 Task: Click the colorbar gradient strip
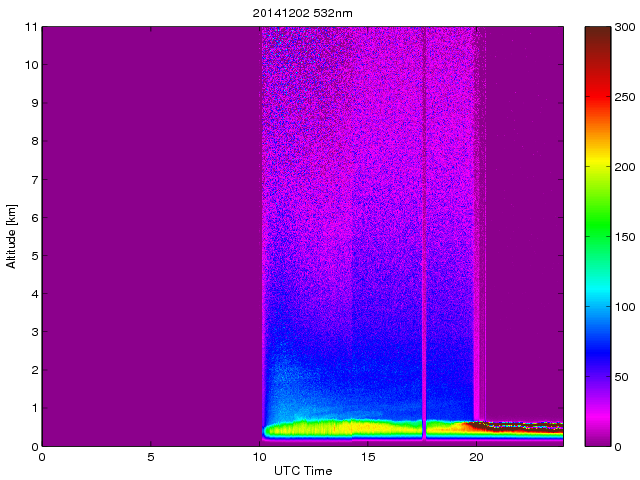(x=598, y=236)
